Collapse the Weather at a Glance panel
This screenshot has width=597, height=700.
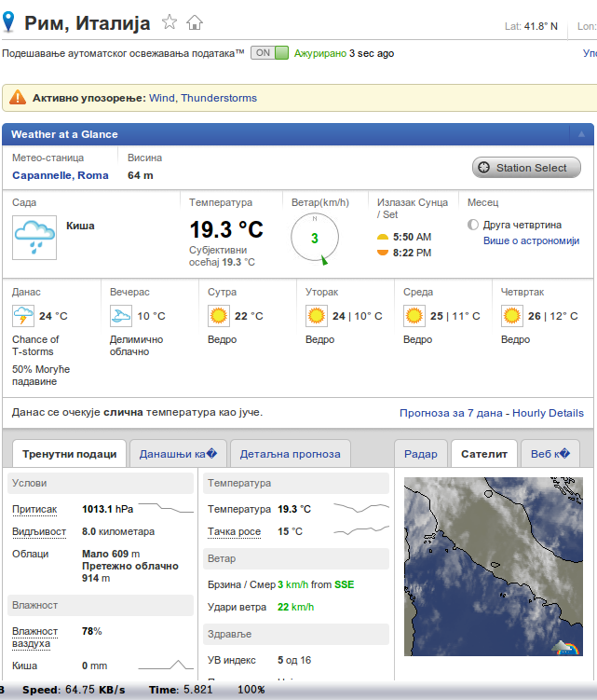tap(581, 134)
